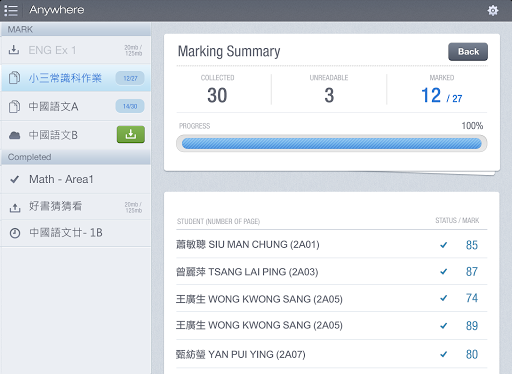Click the 12 / 27 marked count
This screenshot has width=512, height=374.
pyautogui.click(x=441, y=96)
